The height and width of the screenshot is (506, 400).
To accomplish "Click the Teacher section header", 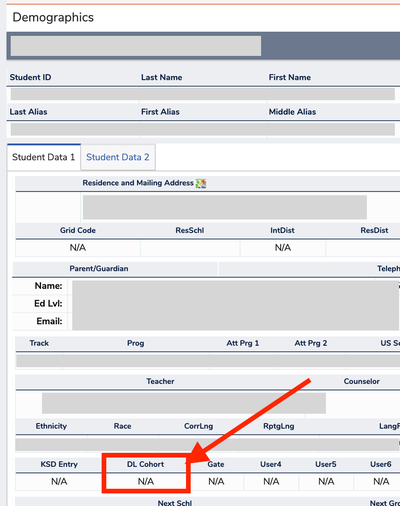I will coord(160,381).
